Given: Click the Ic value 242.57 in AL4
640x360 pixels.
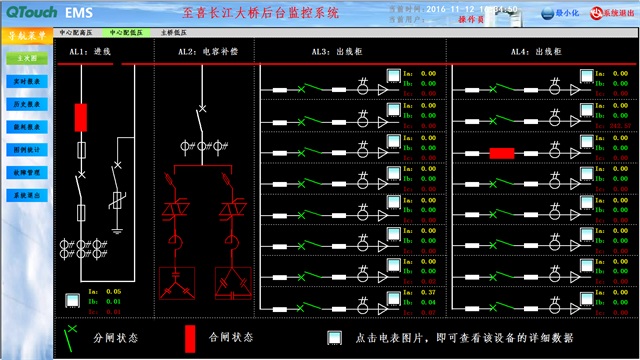Looking at the screenshot, I should [620, 126].
